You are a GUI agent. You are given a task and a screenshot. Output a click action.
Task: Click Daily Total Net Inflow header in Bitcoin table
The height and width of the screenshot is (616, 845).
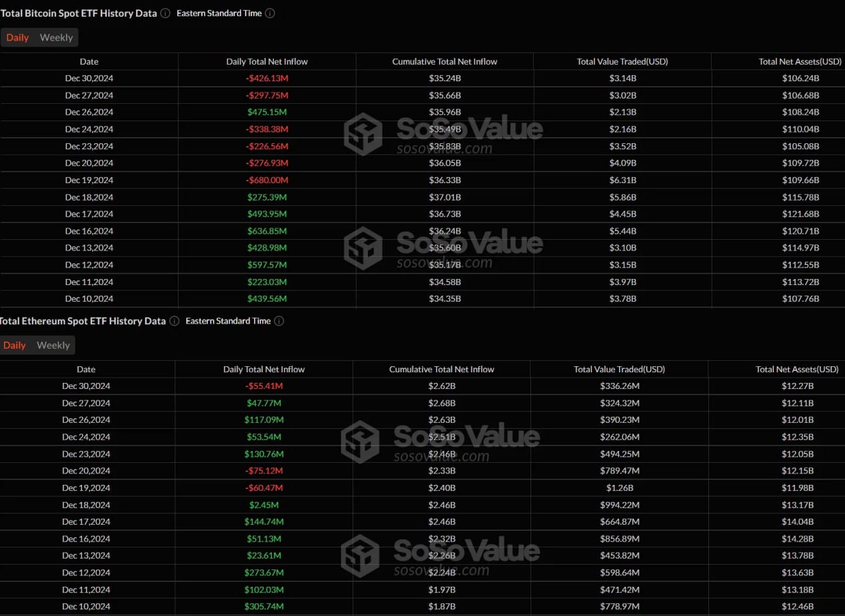pyautogui.click(x=267, y=61)
